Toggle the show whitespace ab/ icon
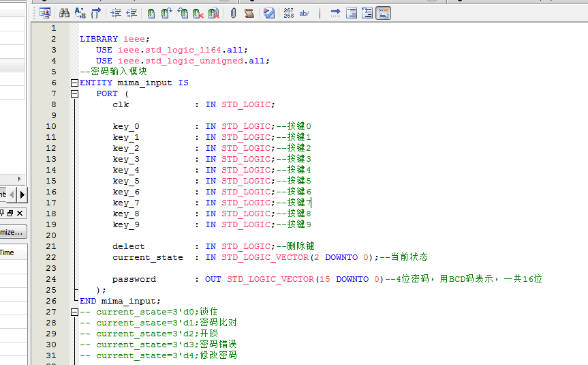The height and width of the screenshot is (365, 588). click(x=304, y=14)
